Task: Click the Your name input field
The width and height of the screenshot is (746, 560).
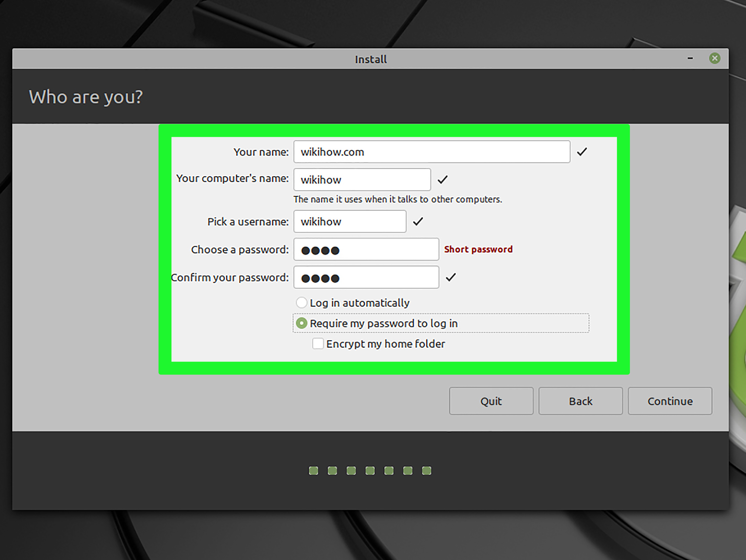Action: [432, 152]
